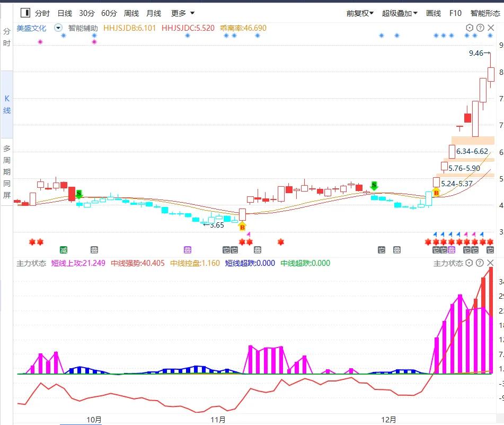Click help icon in 主力状态 pane
Screen dimensions: 504x425
tap(480, 263)
